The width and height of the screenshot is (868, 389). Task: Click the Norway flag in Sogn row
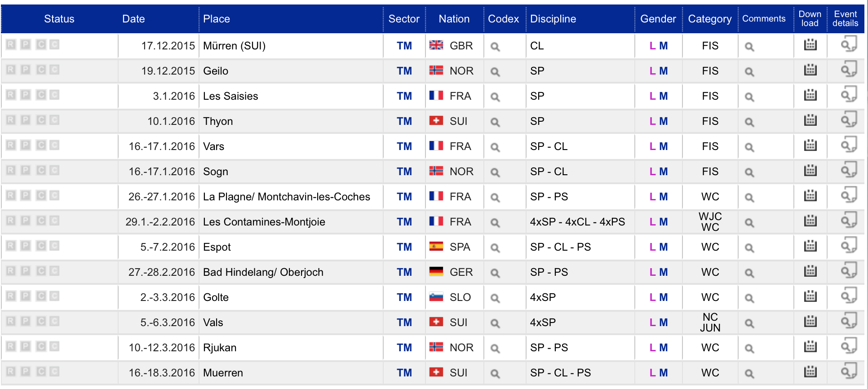point(436,171)
